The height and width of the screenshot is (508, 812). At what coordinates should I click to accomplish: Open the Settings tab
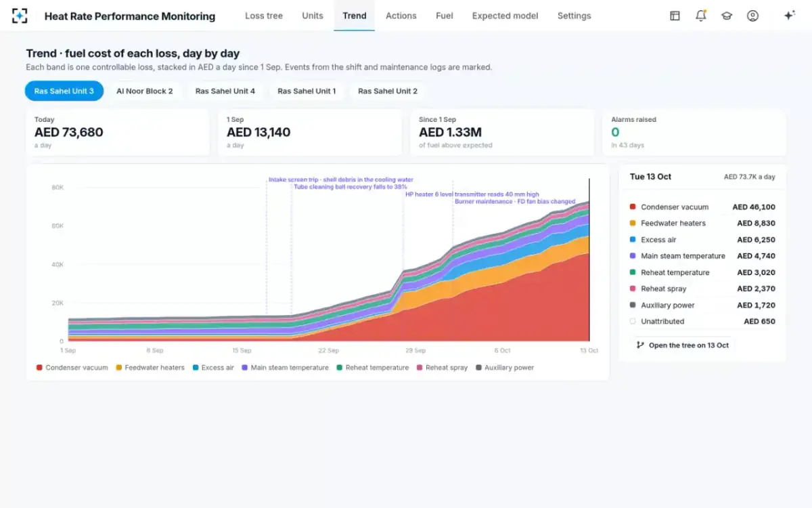pyautogui.click(x=574, y=16)
